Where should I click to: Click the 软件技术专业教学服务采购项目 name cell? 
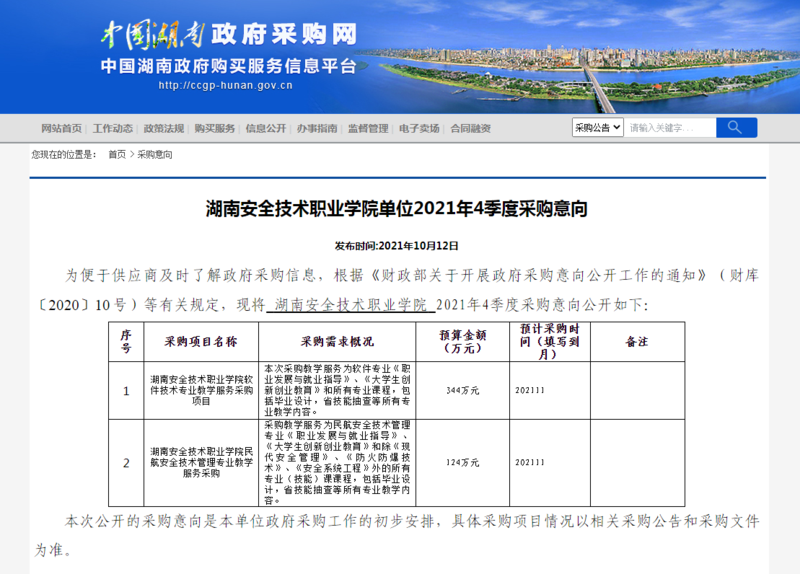(201, 390)
